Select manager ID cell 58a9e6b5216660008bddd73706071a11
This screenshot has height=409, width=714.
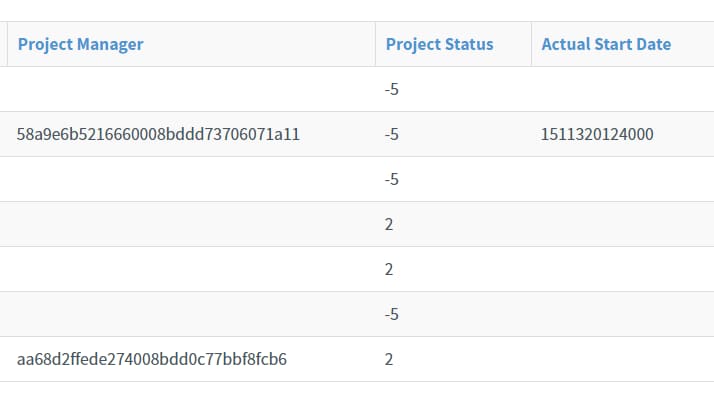click(x=158, y=134)
